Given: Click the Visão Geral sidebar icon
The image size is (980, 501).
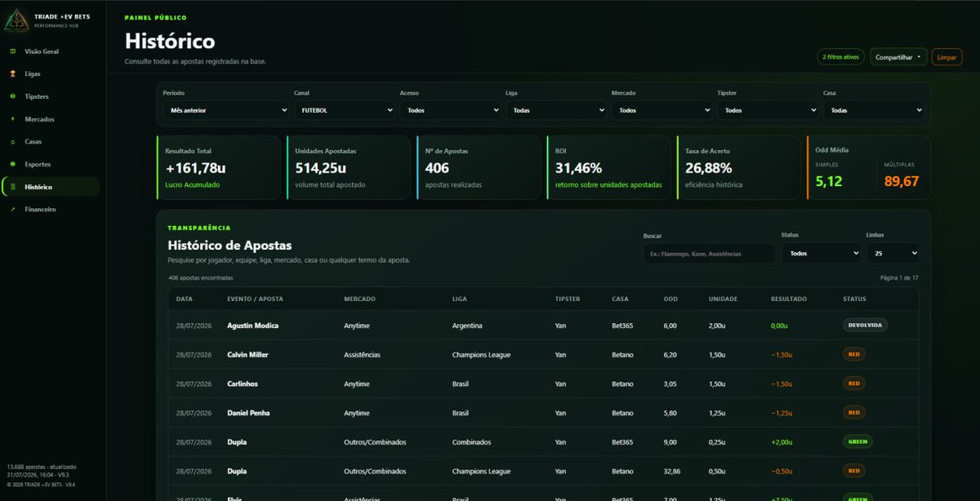Looking at the screenshot, I should 12,51.
